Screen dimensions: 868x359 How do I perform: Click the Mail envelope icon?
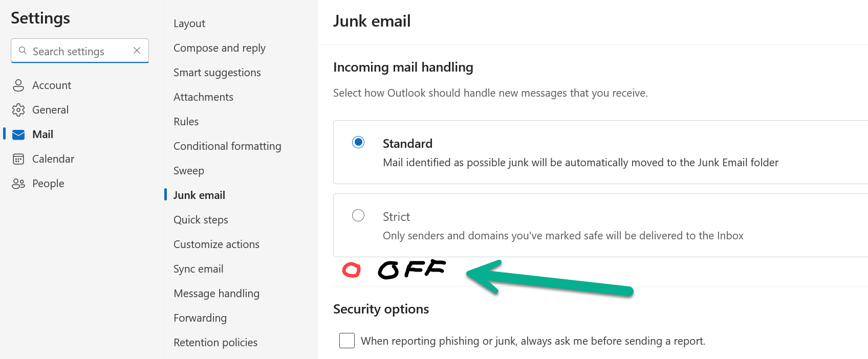(x=18, y=134)
